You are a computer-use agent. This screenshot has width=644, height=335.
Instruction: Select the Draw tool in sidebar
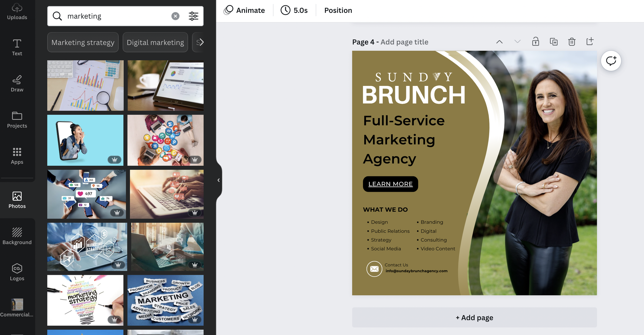[x=17, y=84]
